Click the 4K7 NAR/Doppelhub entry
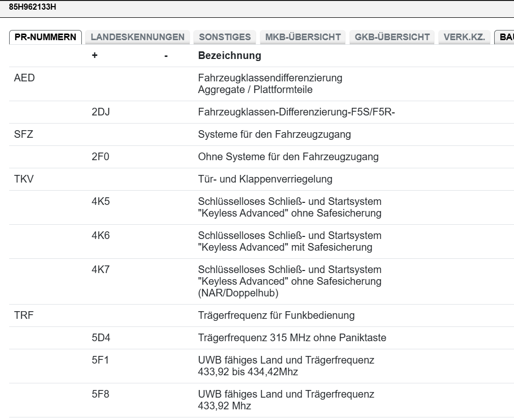 point(101,270)
